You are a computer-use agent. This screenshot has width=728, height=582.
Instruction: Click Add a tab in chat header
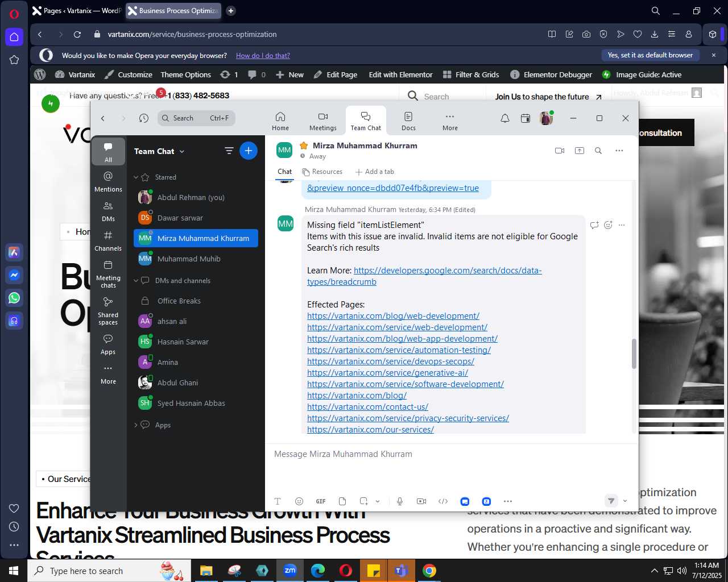click(374, 172)
